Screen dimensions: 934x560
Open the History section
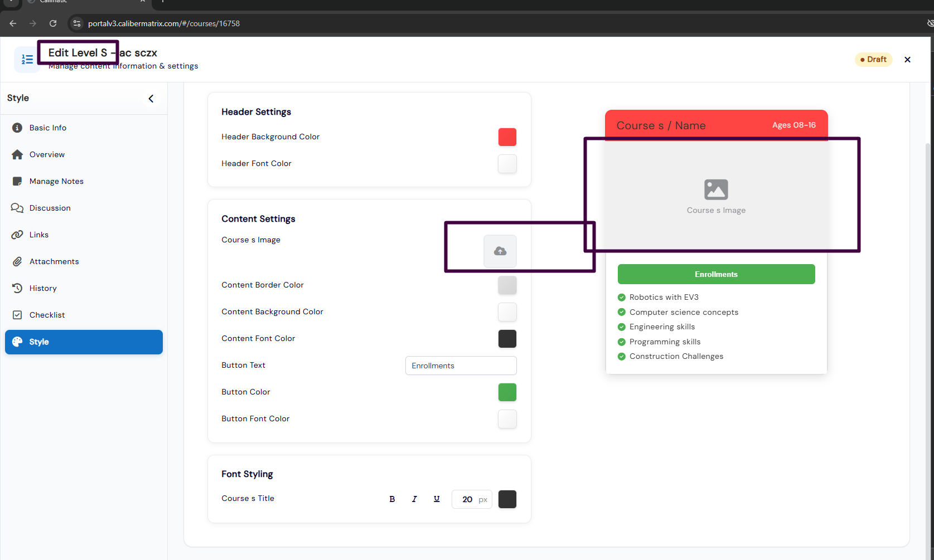84,288
